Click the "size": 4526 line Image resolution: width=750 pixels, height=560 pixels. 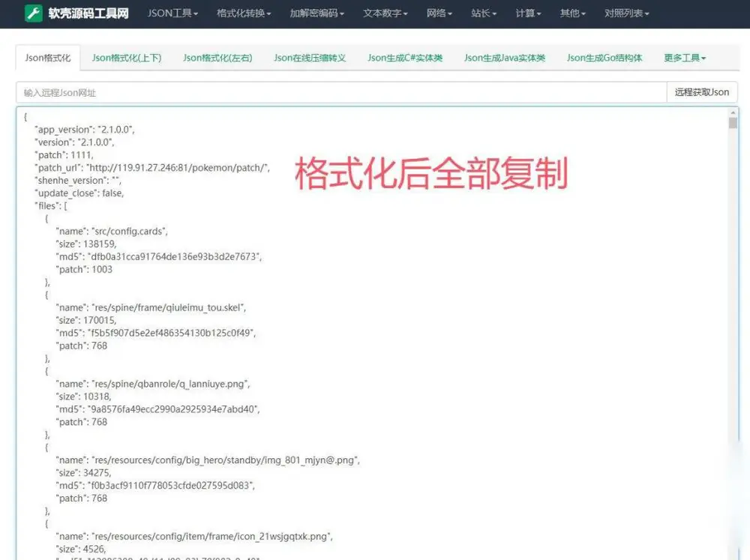81,549
